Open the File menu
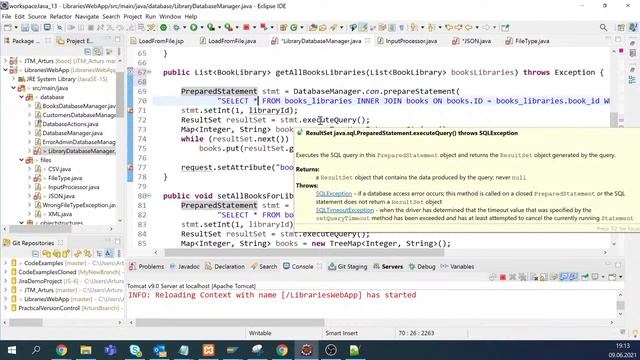Screen dimensions: 640x360 click(x=7, y=16)
